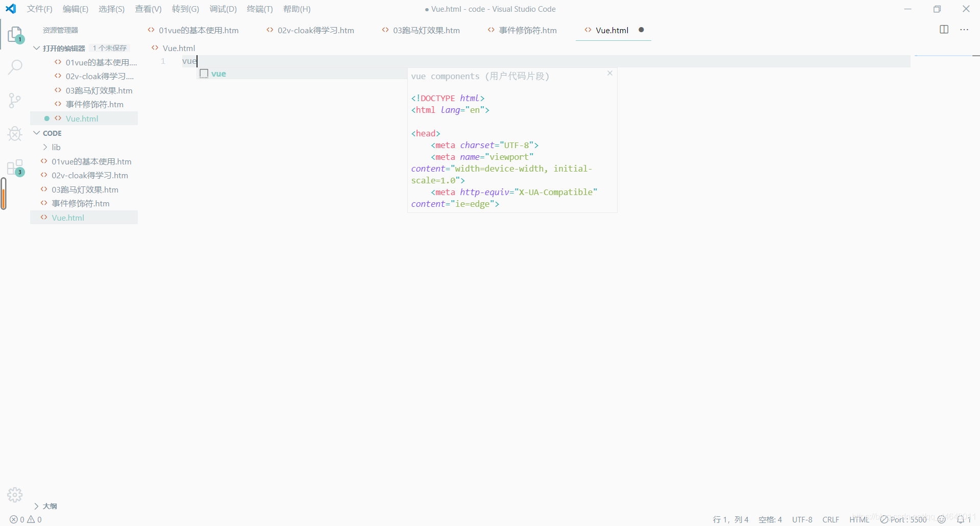Image resolution: width=980 pixels, height=526 pixels.
Task: Open the 终端(T) menu
Action: pos(260,9)
